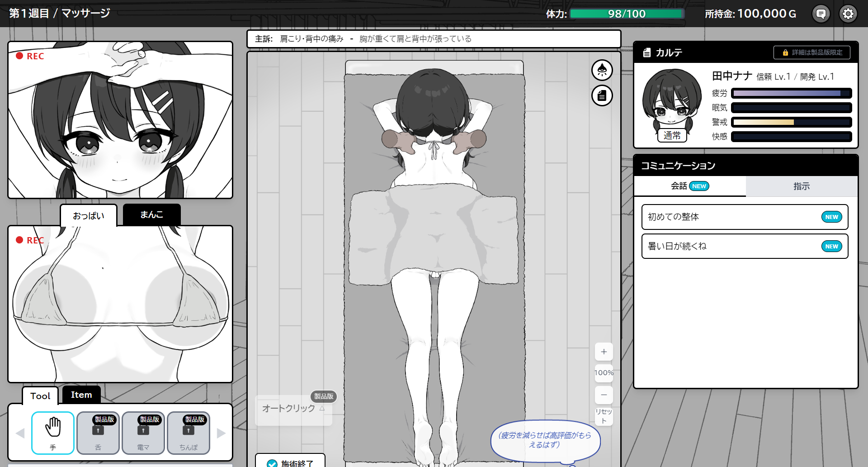Switch to the Item tab

[x=81, y=395]
